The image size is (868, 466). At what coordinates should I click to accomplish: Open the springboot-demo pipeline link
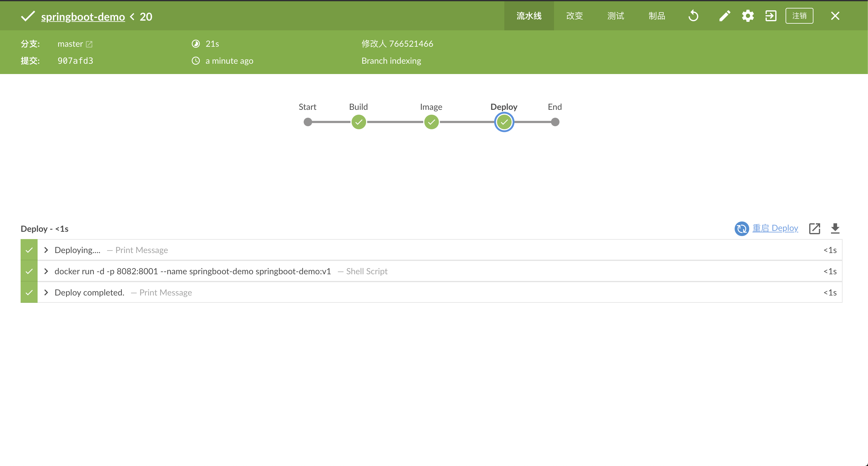pyautogui.click(x=83, y=16)
